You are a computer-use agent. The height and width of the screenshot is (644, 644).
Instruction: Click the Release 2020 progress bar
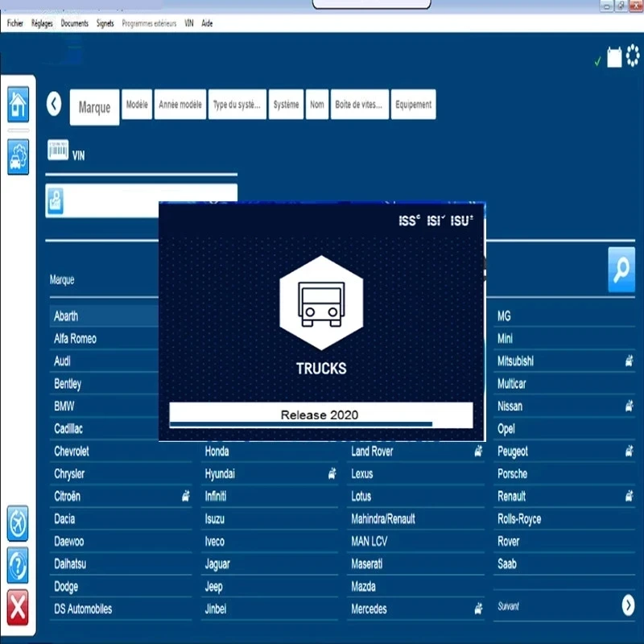pos(320,415)
